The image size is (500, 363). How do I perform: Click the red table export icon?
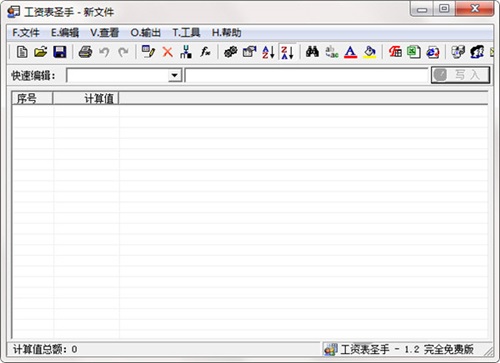[x=395, y=52]
